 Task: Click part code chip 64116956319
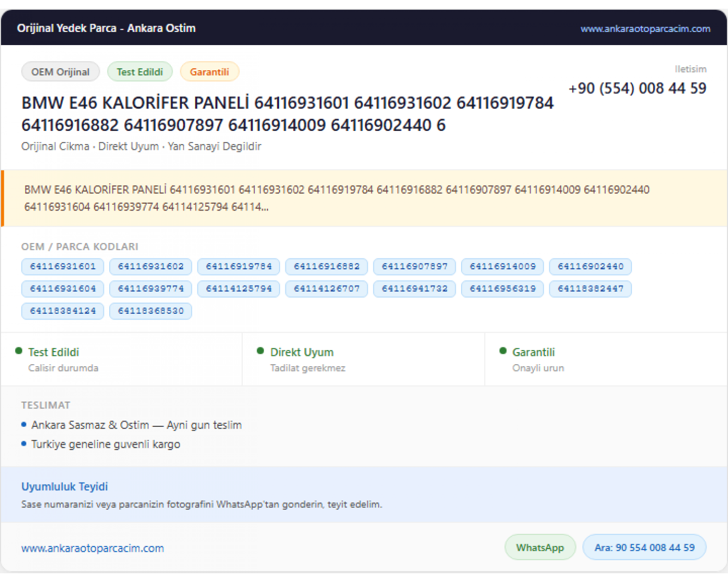(x=502, y=289)
